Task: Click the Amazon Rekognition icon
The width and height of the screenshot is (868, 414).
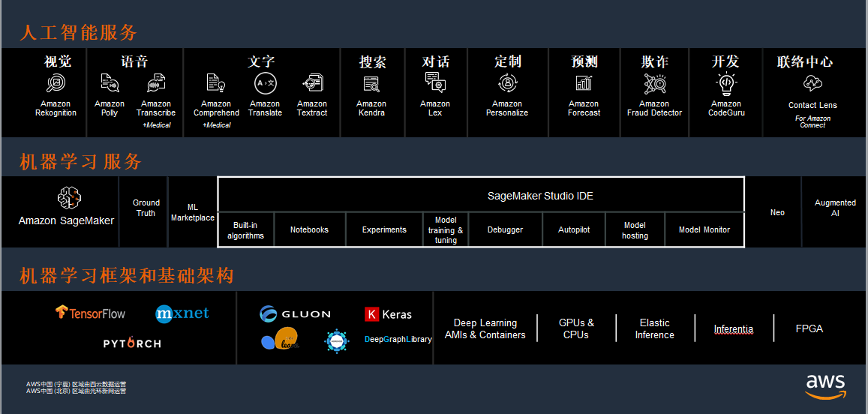Action: (56, 83)
